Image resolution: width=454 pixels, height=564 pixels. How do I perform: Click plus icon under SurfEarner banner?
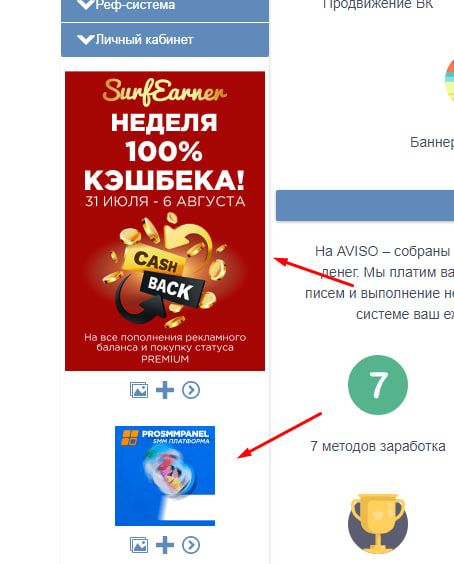pyautogui.click(x=165, y=390)
